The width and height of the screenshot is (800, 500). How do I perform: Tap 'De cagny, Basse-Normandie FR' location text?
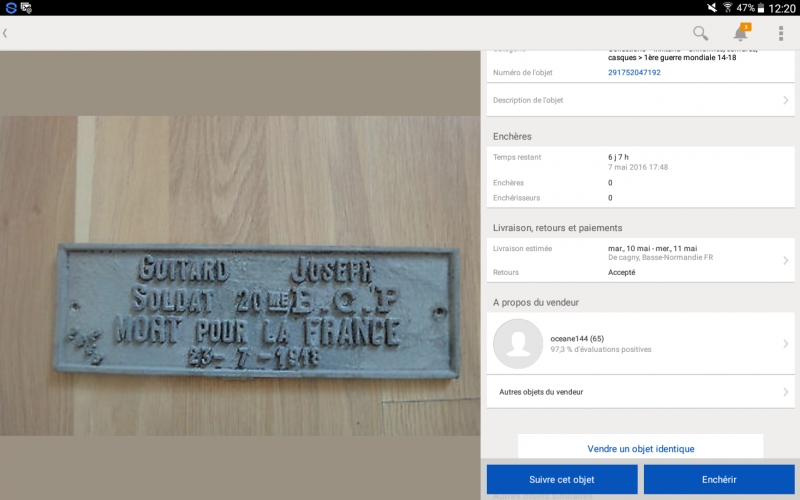coord(660,258)
